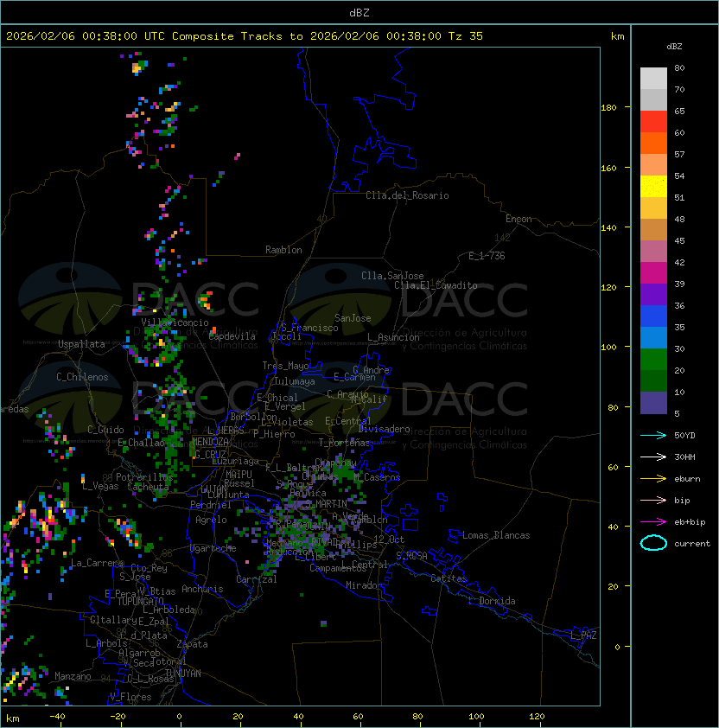Viewport: 719px width, 728px height.
Task: Click the Potrerillos place label
Action: point(144,477)
